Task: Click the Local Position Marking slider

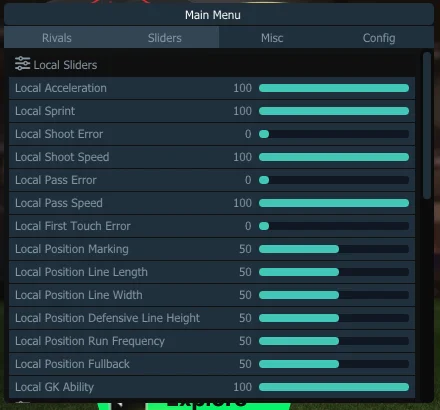Action: coord(334,249)
